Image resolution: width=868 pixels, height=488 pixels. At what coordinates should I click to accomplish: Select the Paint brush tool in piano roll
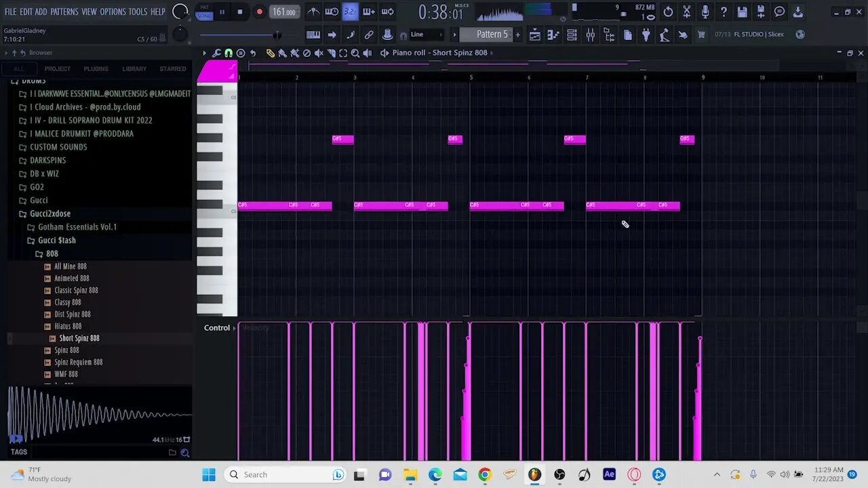282,53
